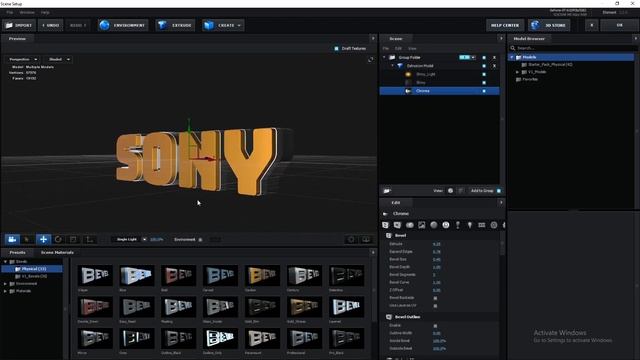
Task: Open the Create dropdown
Action: 223,25
